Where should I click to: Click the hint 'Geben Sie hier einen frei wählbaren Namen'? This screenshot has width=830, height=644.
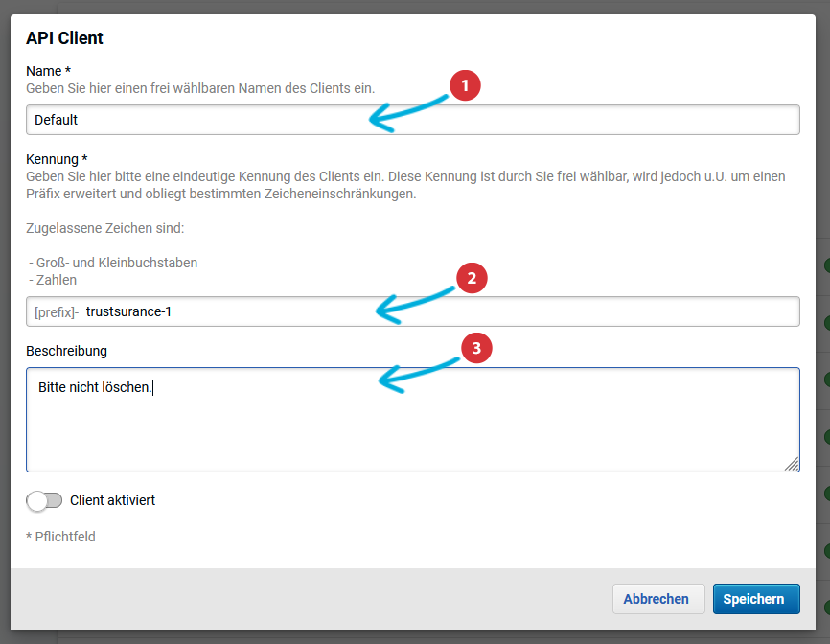click(200, 88)
